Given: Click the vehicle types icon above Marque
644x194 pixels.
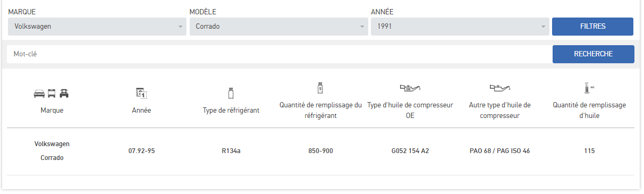Looking at the screenshot, I should (52, 94).
